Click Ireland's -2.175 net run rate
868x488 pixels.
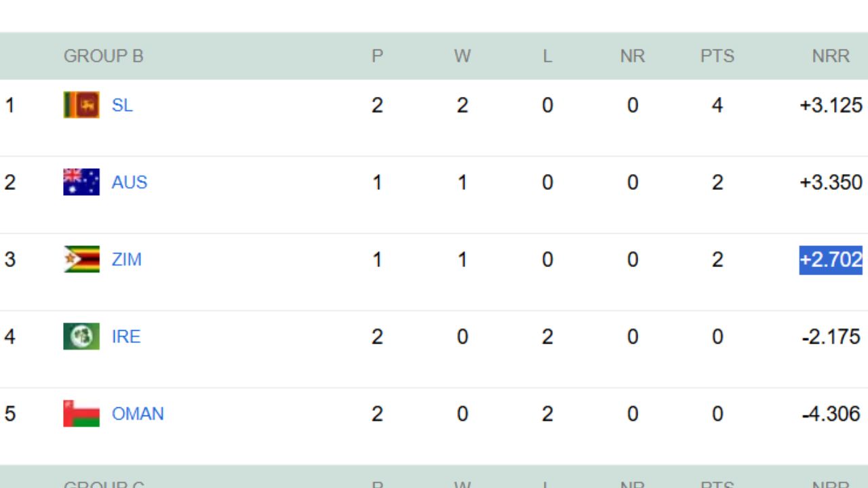(831, 337)
